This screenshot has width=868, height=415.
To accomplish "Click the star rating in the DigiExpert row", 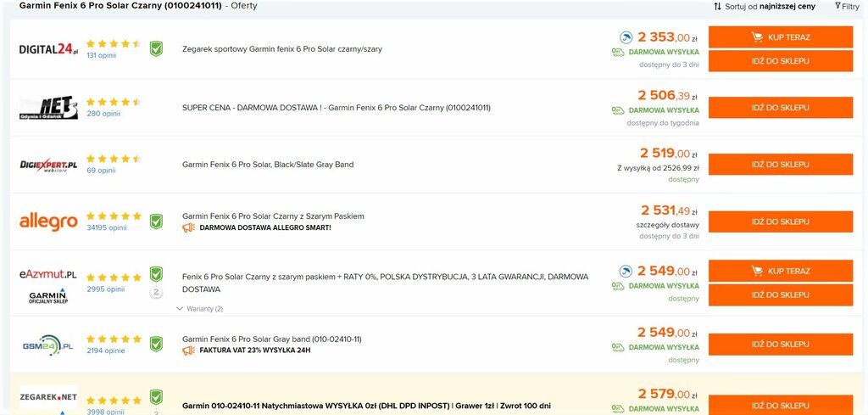I will tap(114, 159).
